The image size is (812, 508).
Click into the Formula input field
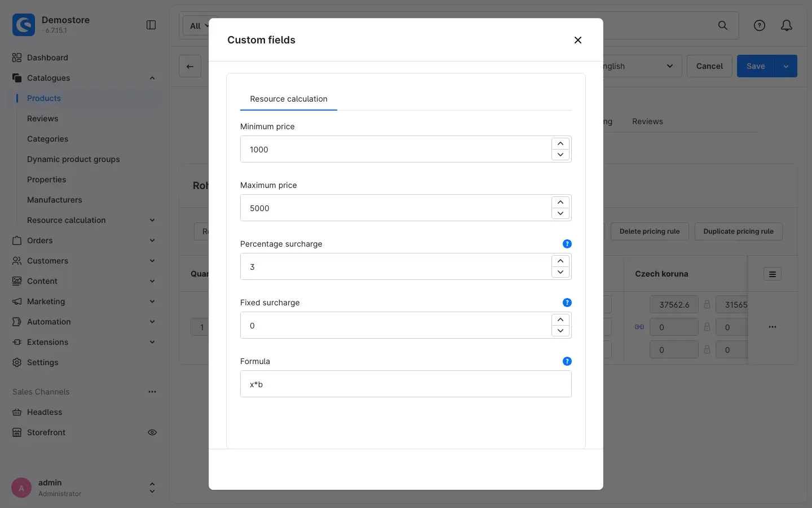click(406, 384)
